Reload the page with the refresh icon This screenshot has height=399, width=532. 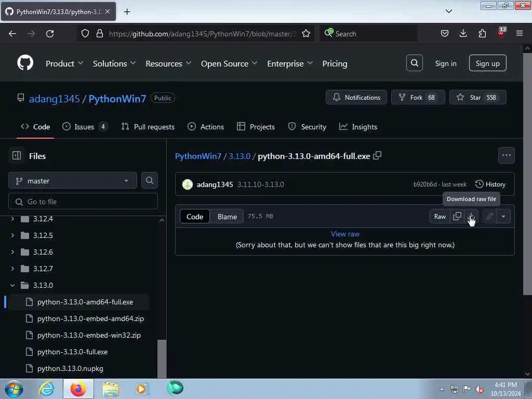tap(50, 34)
